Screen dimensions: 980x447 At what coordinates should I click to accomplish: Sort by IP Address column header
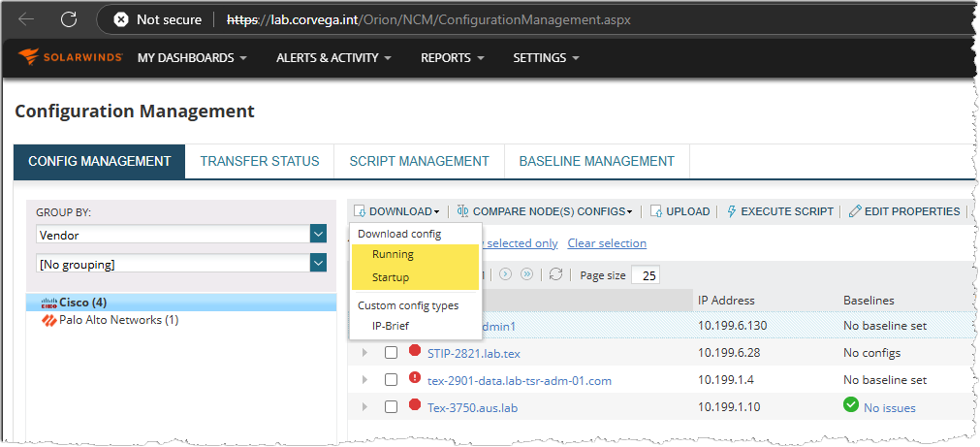point(726,300)
